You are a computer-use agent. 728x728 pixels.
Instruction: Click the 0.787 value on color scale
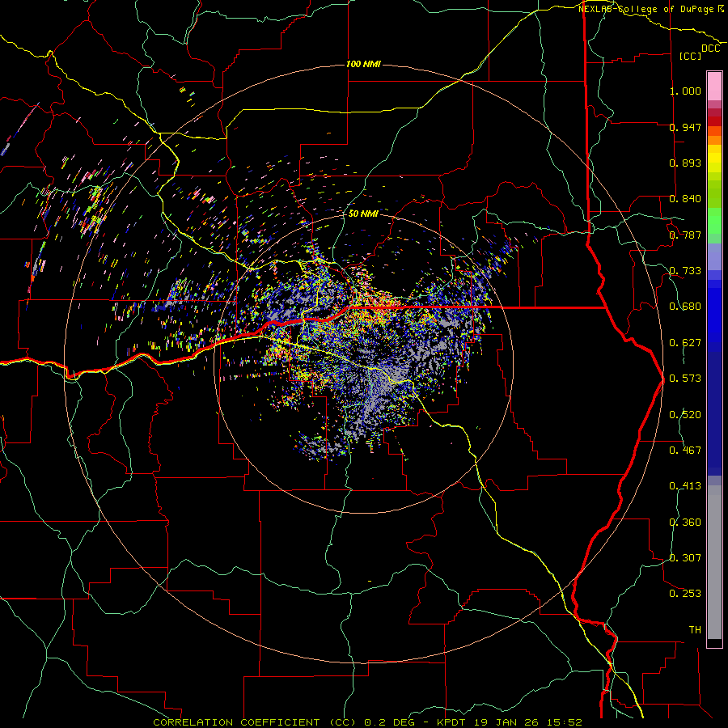click(685, 235)
